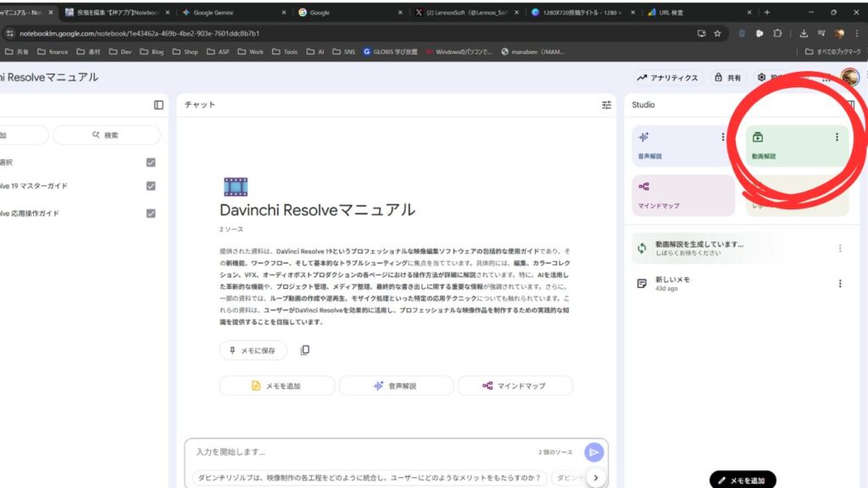Open more options on the 動画解説 card
This screenshot has width=868, height=488.
[x=837, y=136]
